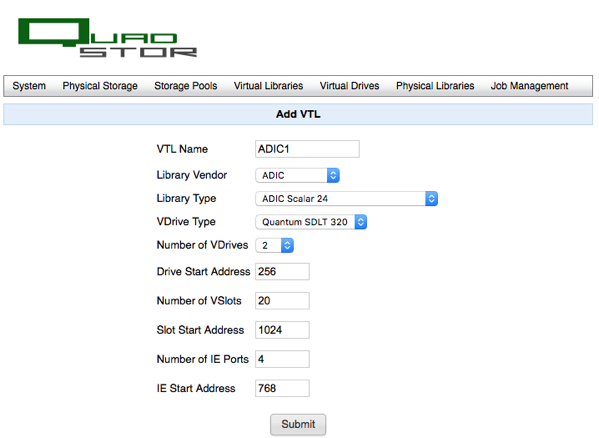The width and height of the screenshot is (599, 438).
Task: Open the Library Vendor dropdown
Action: [297, 175]
